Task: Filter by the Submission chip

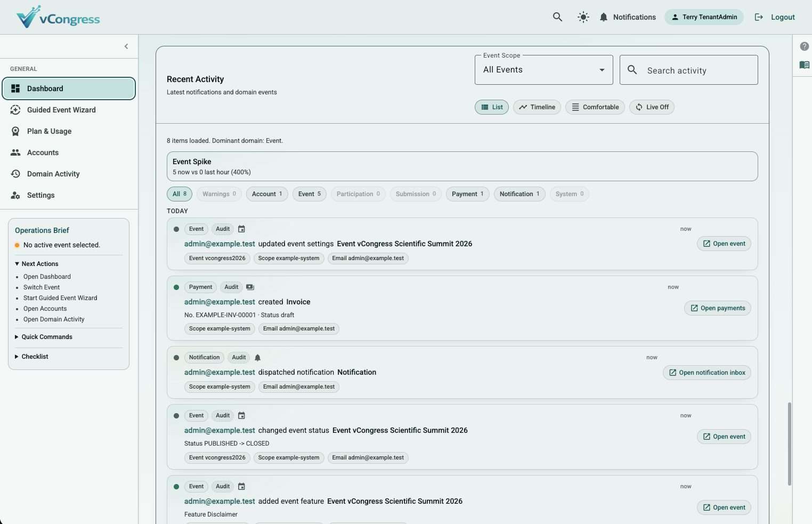Action: pyautogui.click(x=416, y=194)
